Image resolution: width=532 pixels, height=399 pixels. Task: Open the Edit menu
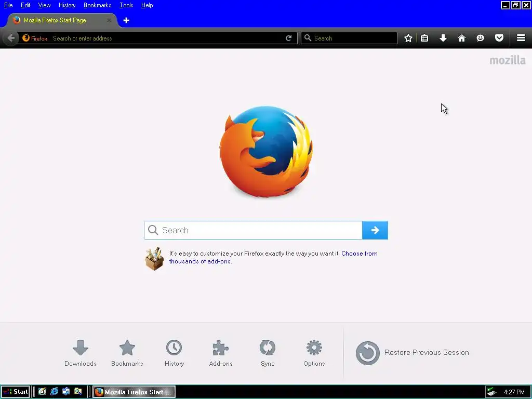click(25, 5)
